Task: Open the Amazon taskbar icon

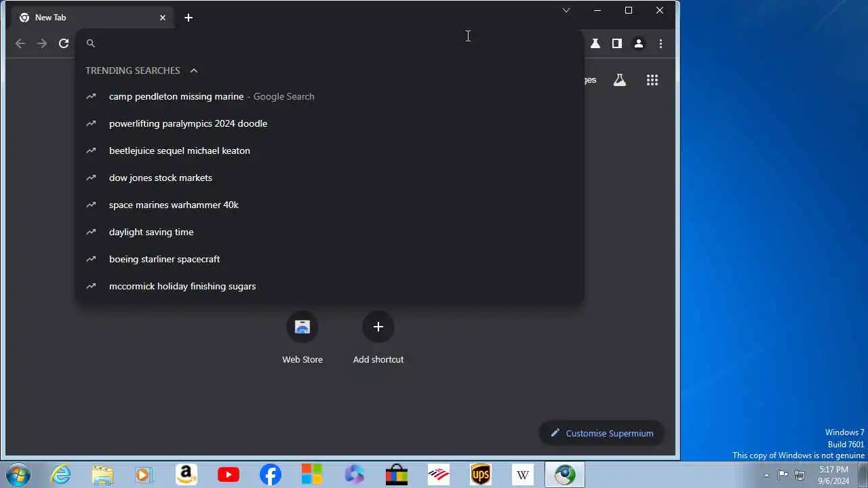Action: pyautogui.click(x=186, y=474)
